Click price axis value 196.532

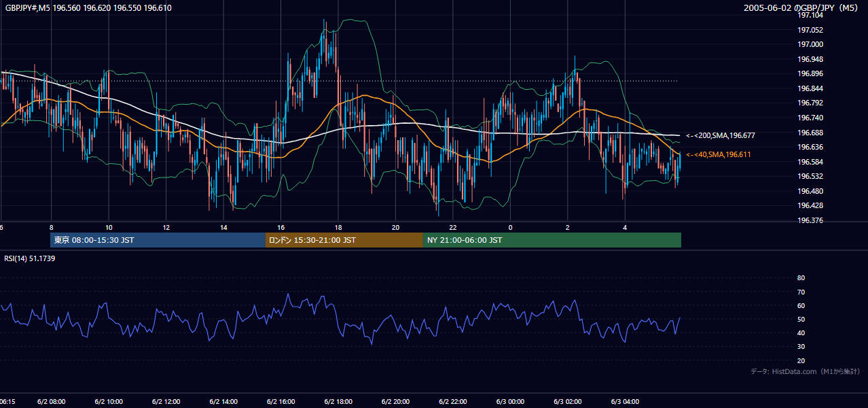pyautogui.click(x=810, y=176)
